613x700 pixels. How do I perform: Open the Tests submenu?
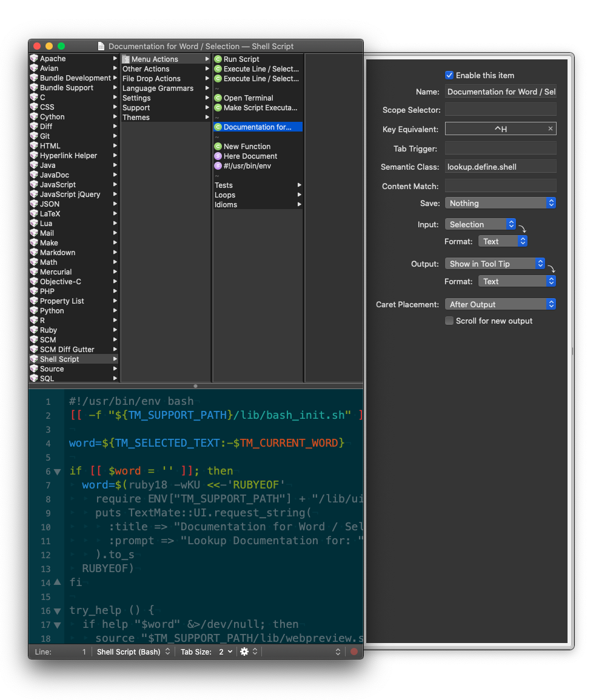tap(258, 185)
